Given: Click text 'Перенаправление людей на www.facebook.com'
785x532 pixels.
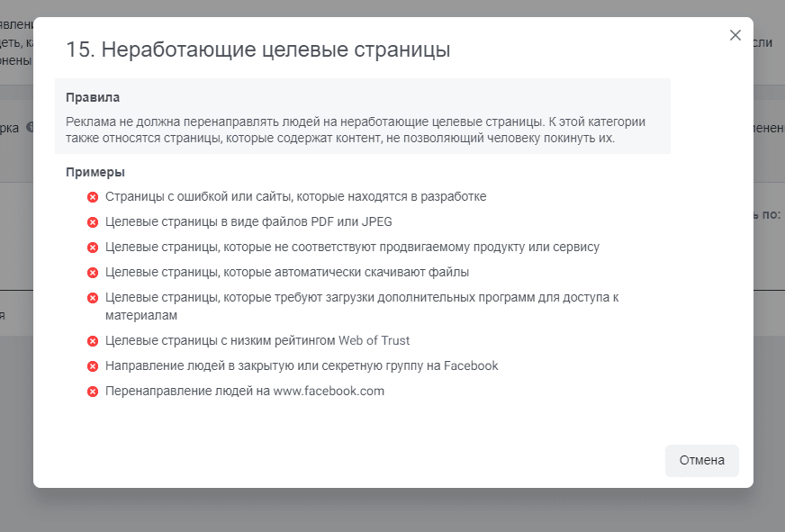Looking at the screenshot, I should [x=245, y=391].
